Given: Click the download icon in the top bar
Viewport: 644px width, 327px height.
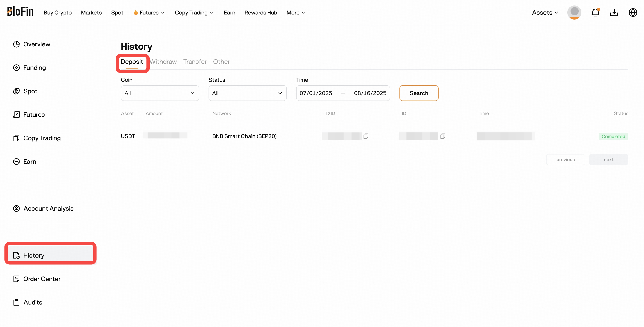Looking at the screenshot, I should coord(614,12).
